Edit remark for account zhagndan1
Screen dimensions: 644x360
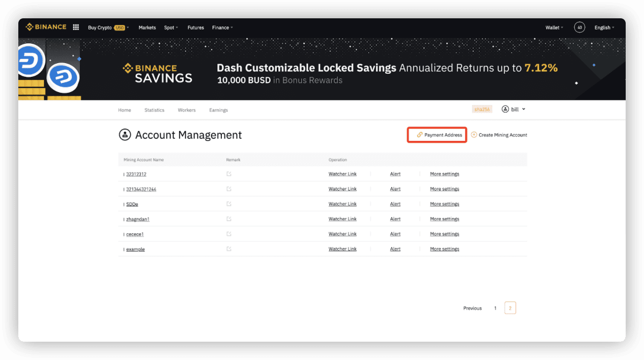(x=229, y=219)
